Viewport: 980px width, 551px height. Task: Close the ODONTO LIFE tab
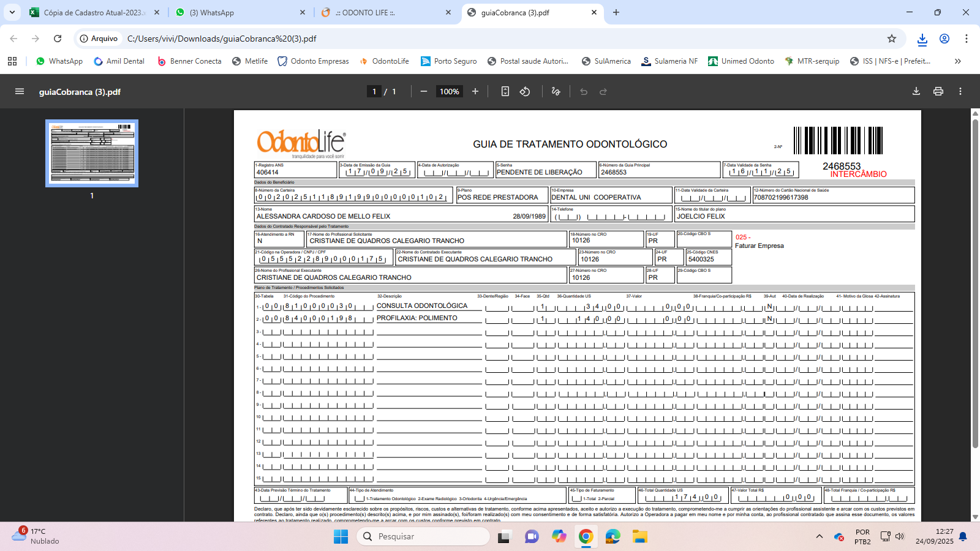click(x=448, y=12)
